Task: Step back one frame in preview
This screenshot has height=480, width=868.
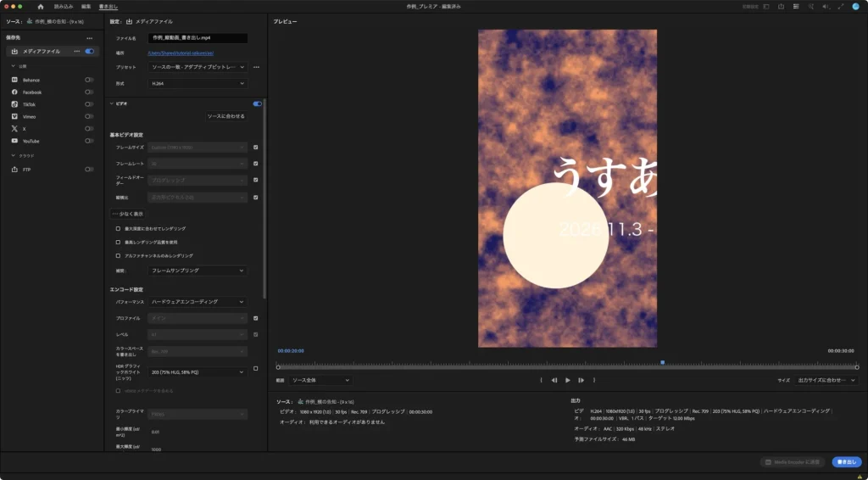Action: (554, 380)
